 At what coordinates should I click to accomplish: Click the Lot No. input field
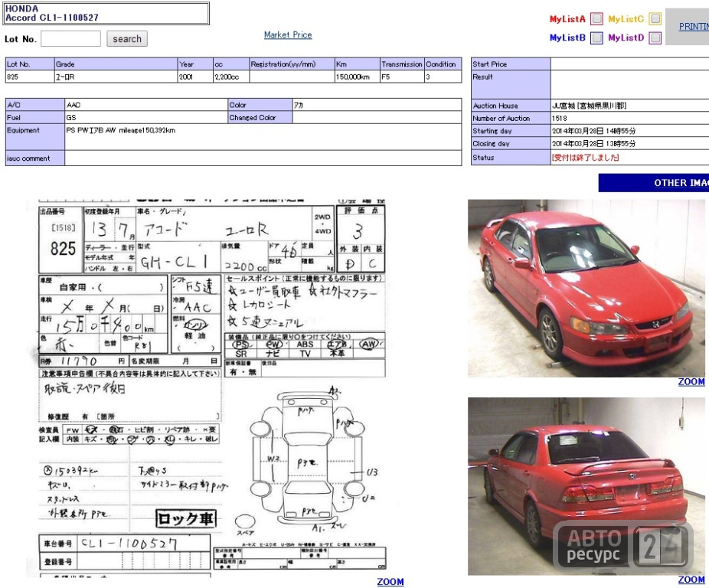[71, 39]
